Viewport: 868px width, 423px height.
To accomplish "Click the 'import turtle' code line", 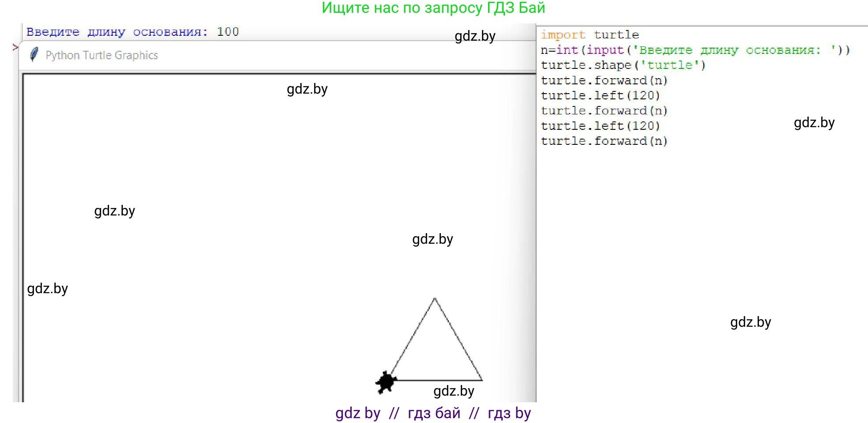I will [590, 35].
